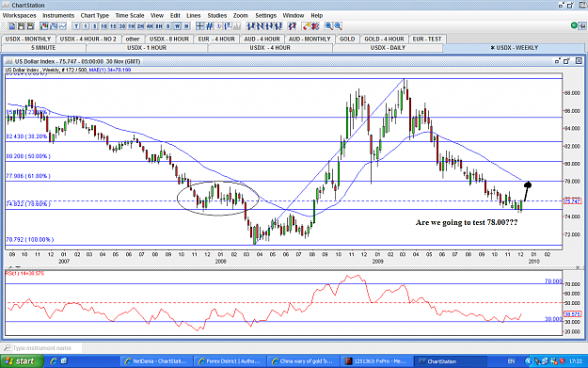Set time scale to 2 hours
This screenshot has width=588, height=368.
[140, 26]
